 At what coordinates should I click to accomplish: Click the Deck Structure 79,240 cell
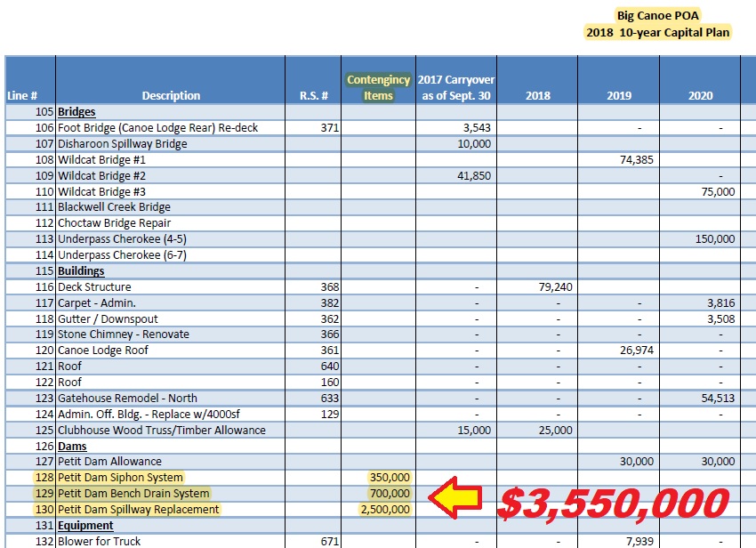click(x=554, y=287)
